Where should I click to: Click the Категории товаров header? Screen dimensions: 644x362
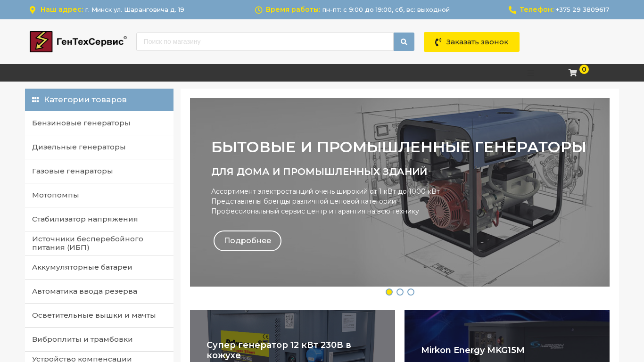coord(99,100)
